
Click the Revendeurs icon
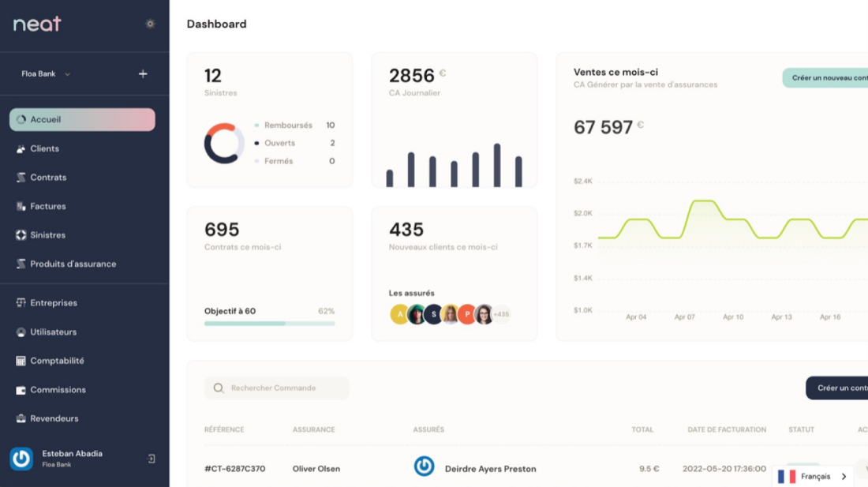(21, 418)
